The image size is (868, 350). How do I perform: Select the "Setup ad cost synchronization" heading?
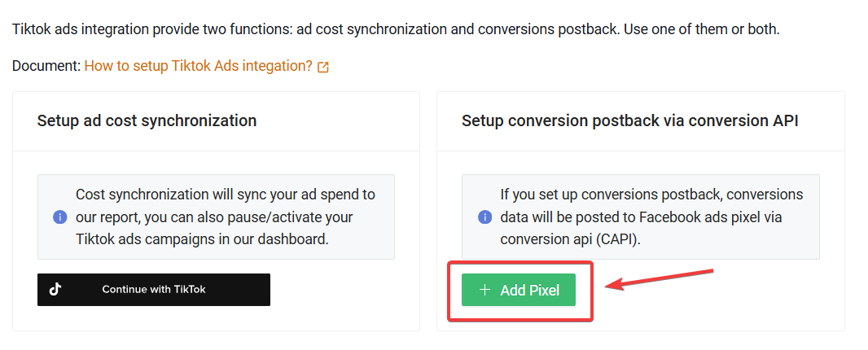click(147, 120)
